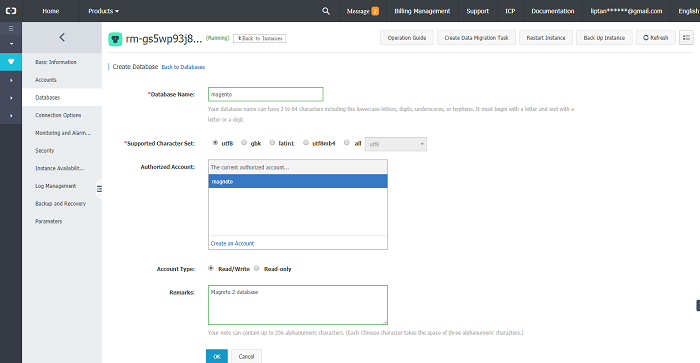Select the utf8 character set radio
700x363 pixels.
[215, 142]
